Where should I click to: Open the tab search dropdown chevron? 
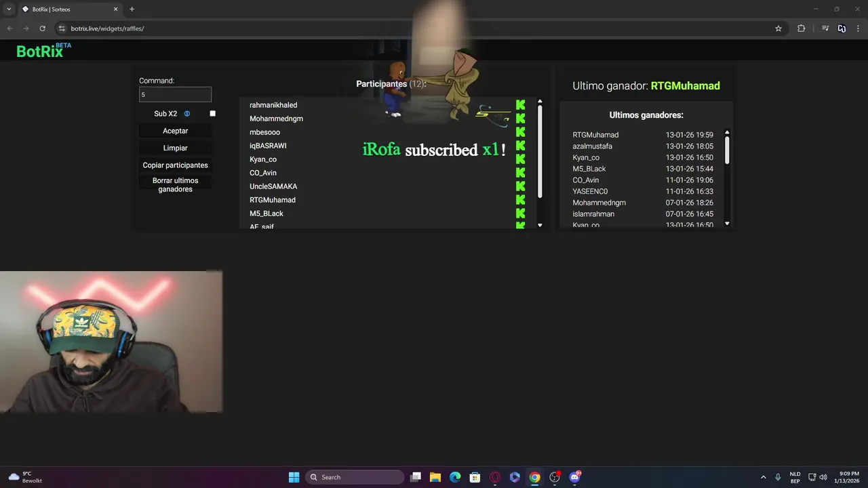pos(9,9)
